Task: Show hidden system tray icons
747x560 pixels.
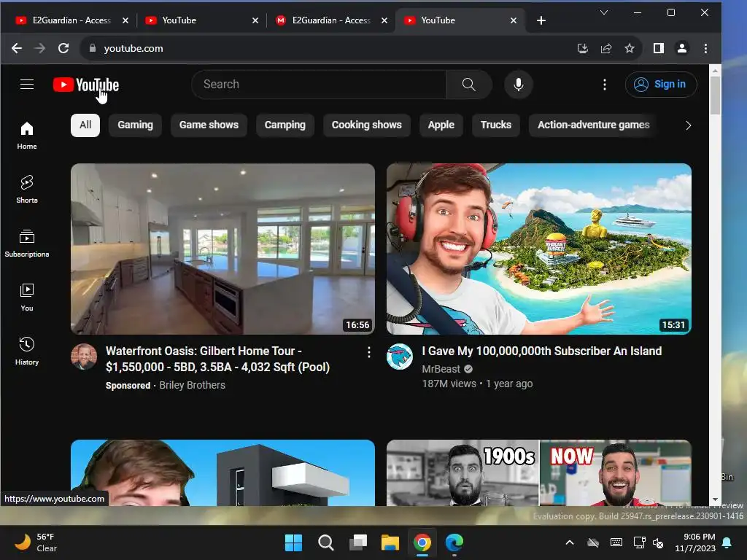Action: coord(569,542)
